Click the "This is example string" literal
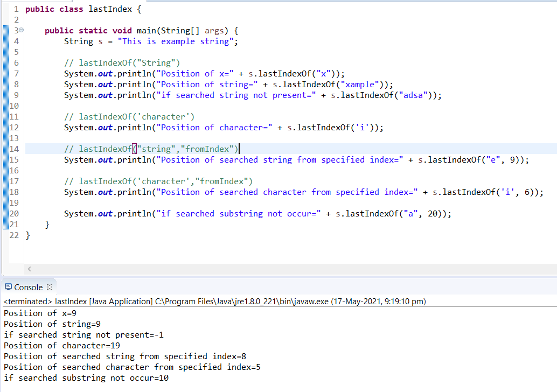 pos(176,41)
